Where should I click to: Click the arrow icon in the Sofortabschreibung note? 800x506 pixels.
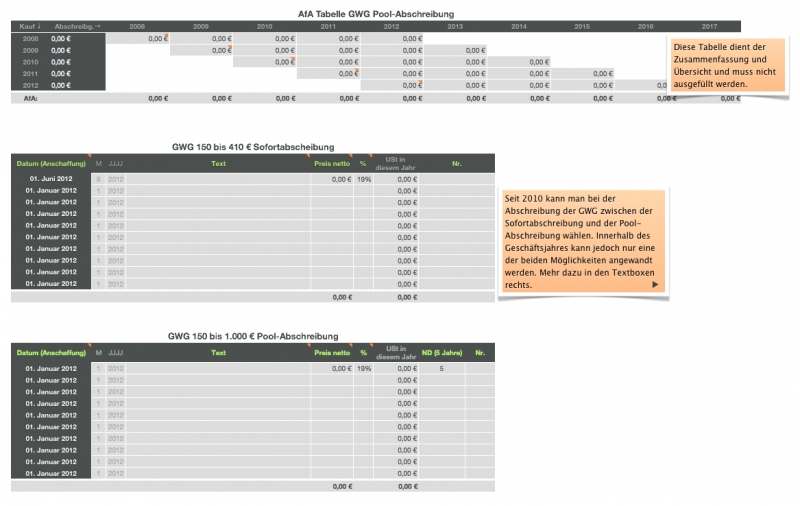655,285
